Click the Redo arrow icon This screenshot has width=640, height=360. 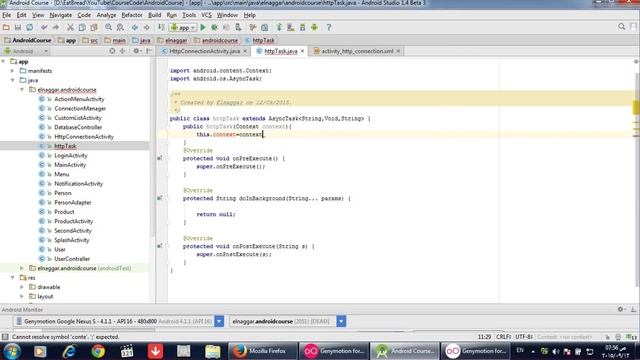click(x=56, y=27)
